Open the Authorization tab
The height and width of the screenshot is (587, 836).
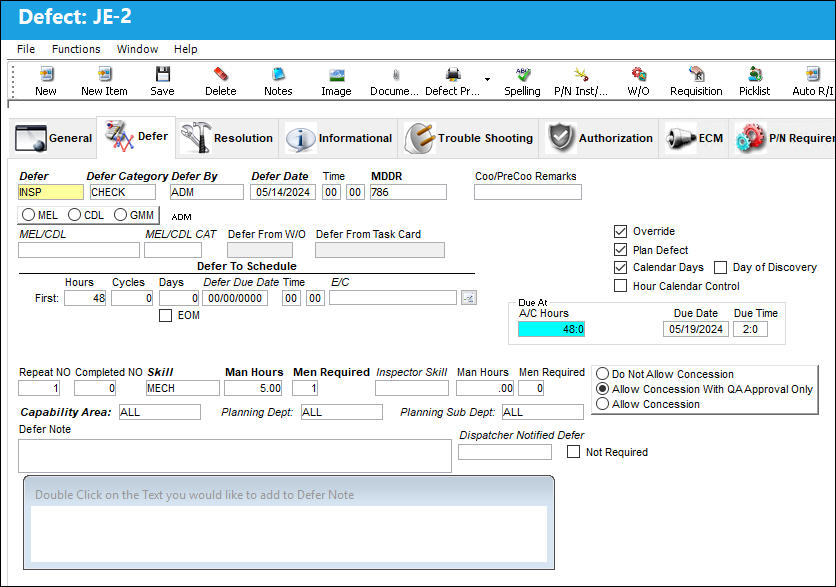click(600, 138)
